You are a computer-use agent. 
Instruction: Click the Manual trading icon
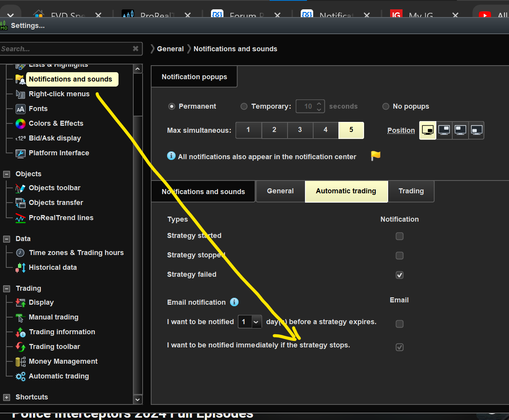[x=20, y=318]
